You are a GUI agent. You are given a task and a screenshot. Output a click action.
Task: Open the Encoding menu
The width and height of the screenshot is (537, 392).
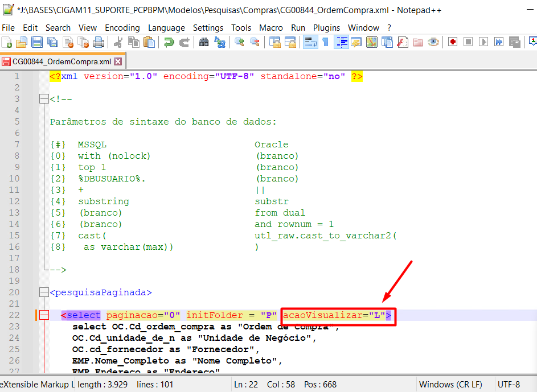click(122, 28)
